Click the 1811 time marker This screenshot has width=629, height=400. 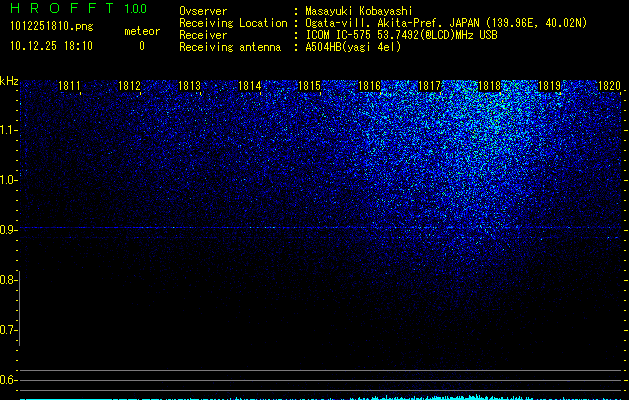coord(69,86)
